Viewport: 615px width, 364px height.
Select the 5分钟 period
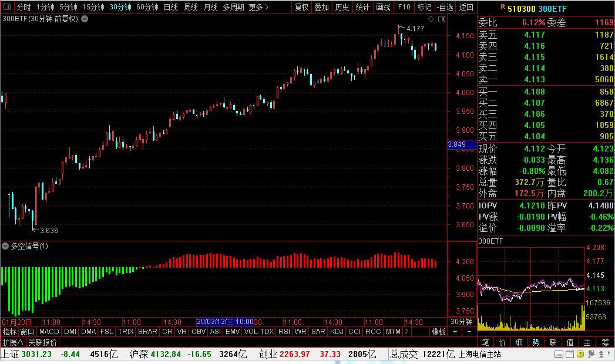(68, 7)
